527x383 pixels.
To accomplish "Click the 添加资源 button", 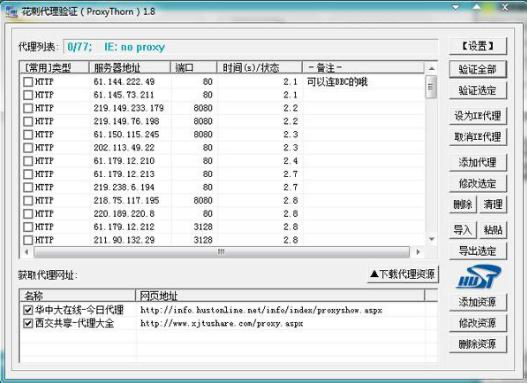I will 478,302.
